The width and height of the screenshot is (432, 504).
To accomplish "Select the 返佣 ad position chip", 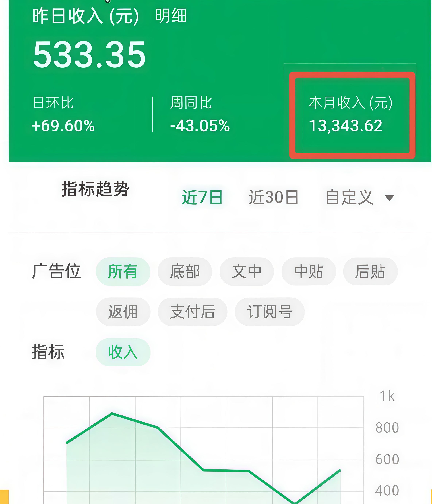I will pos(123,312).
